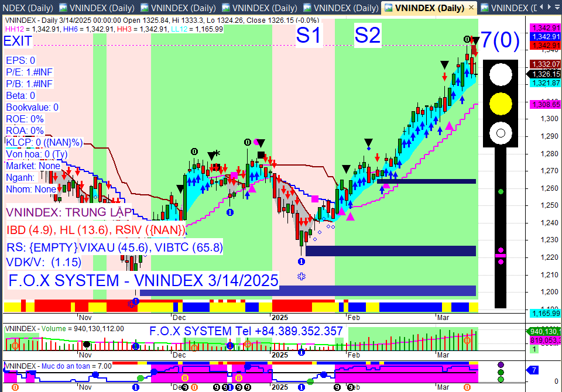The height and width of the screenshot is (392, 562).
Task: Click the ringed bottom traffic light circle
Action: click(x=501, y=133)
